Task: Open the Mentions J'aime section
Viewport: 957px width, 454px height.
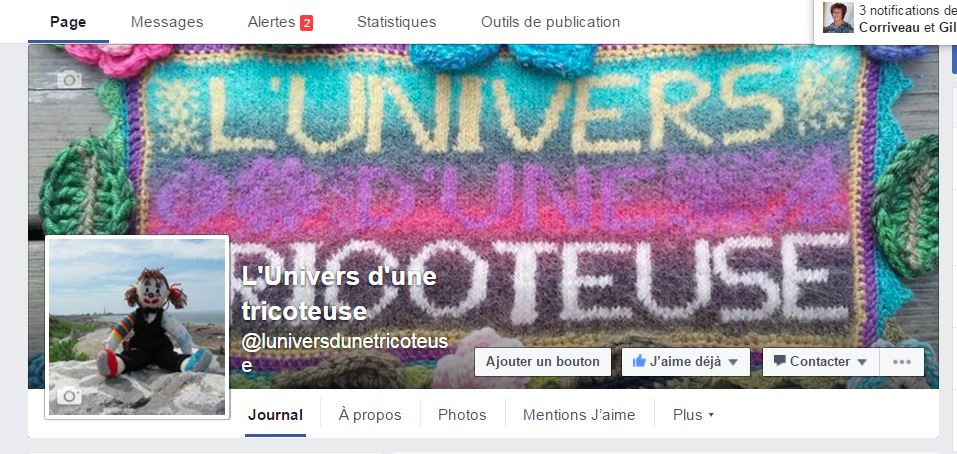Action: pos(579,415)
